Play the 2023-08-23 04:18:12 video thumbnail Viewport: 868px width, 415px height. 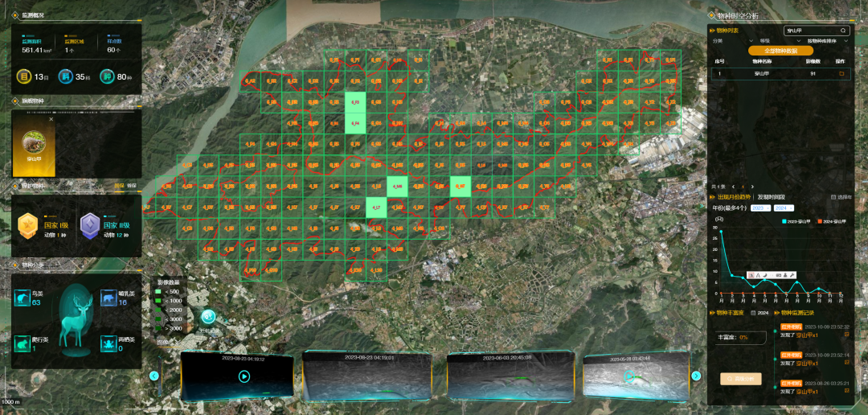[244, 376]
